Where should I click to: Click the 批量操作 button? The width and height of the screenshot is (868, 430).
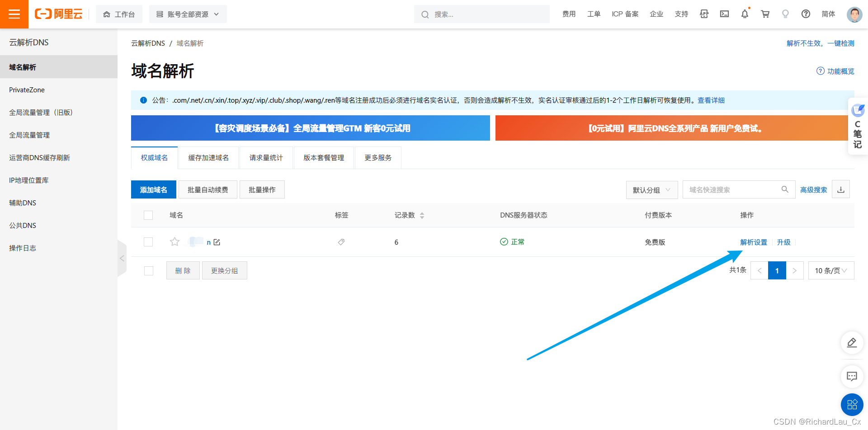[x=262, y=189]
